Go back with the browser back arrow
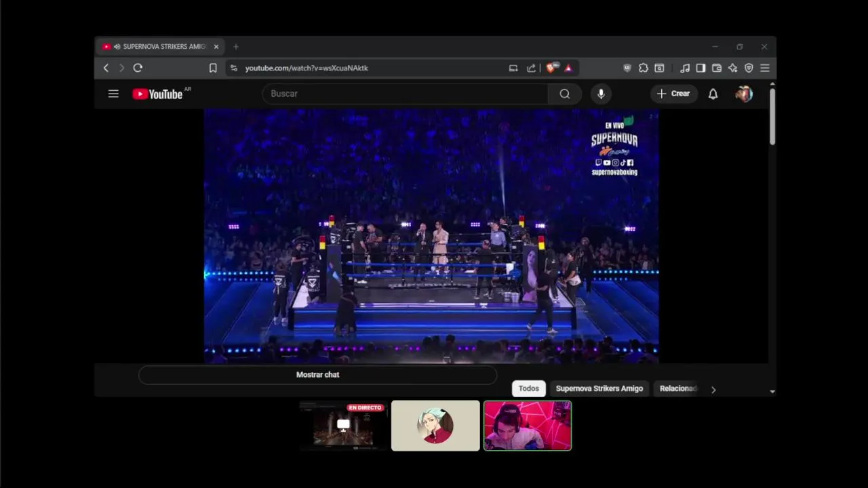 pyautogui.click(x=106, y=68)
